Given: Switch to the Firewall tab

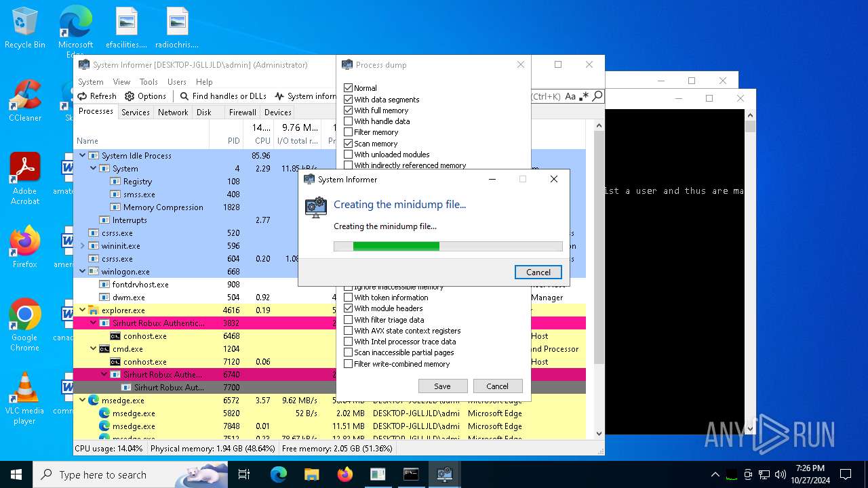Looking at the screenshot, I should (x=242, y=113).
